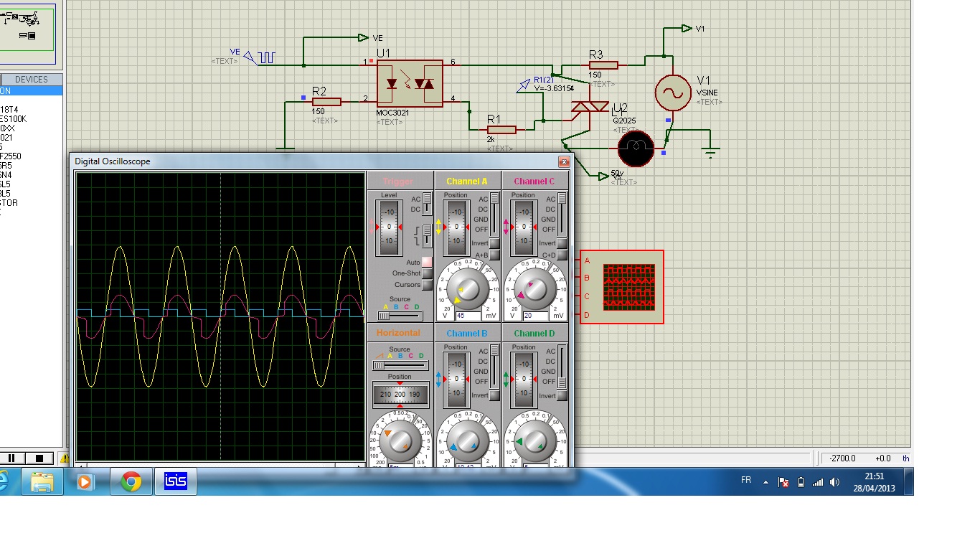Click the V1 terminal arrow at top right
The width and height of the screenshot is (980, 551).
click(687, 29)
